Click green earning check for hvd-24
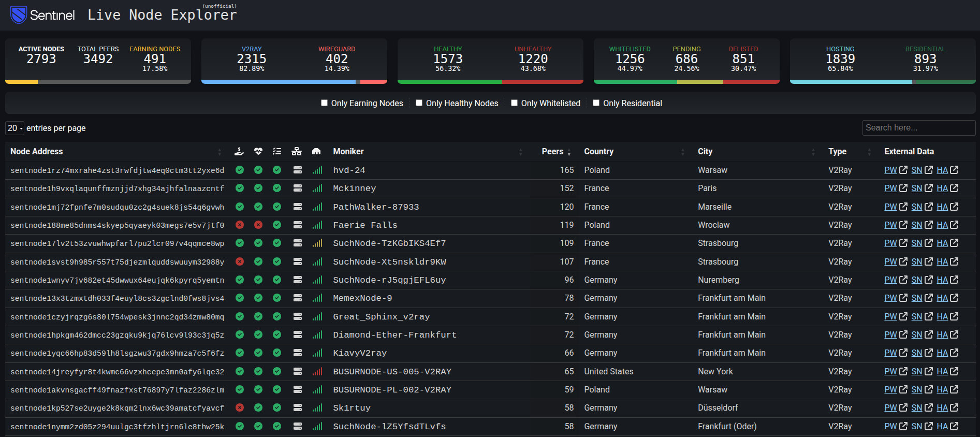The width and height of the screenshot is (980, 437). coord(240,170)
